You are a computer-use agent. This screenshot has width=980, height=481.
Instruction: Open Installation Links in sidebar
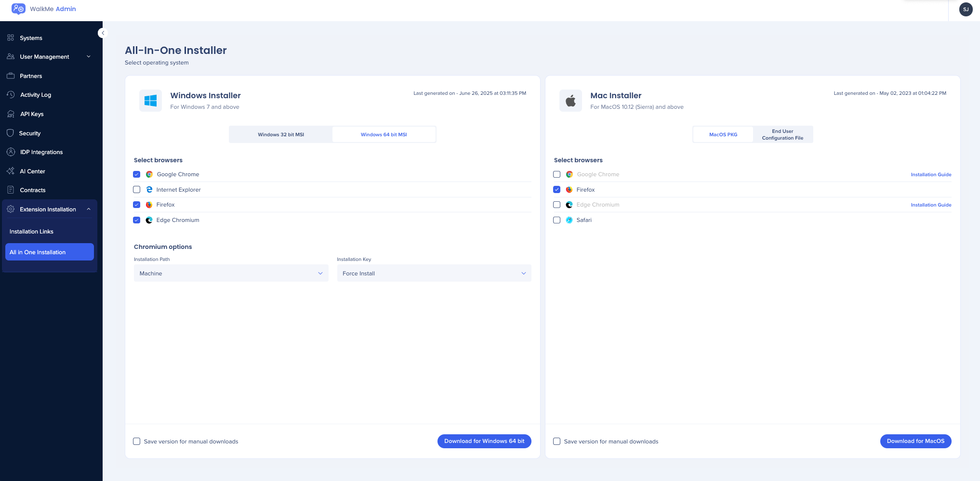pos(32,232)
